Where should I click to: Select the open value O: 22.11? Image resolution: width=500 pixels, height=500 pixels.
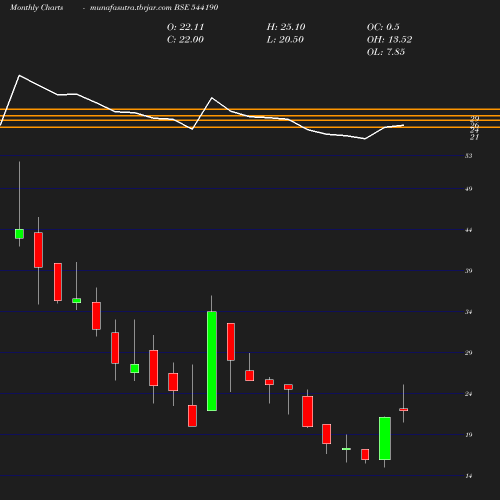click(185, 27)
